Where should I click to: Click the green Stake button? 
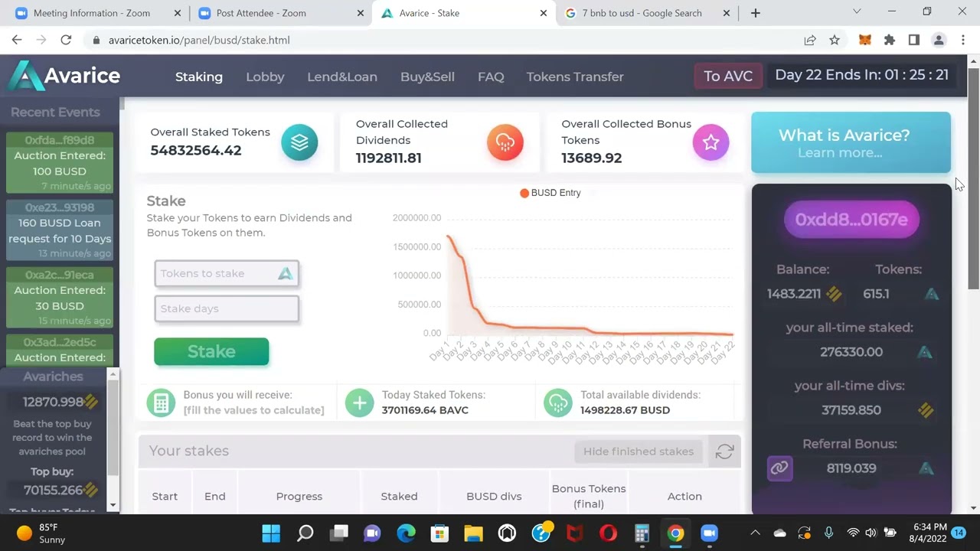(x=211, y=351)
